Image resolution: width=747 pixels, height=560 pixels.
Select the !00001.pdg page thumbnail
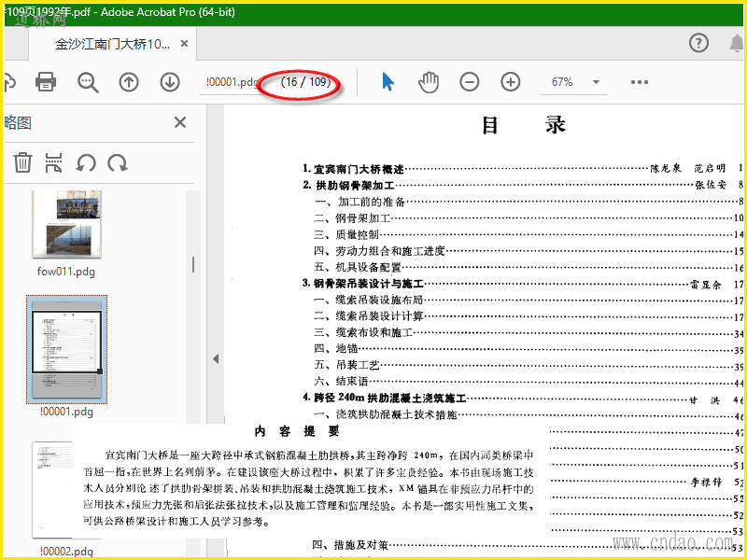[x=66, y=349]
